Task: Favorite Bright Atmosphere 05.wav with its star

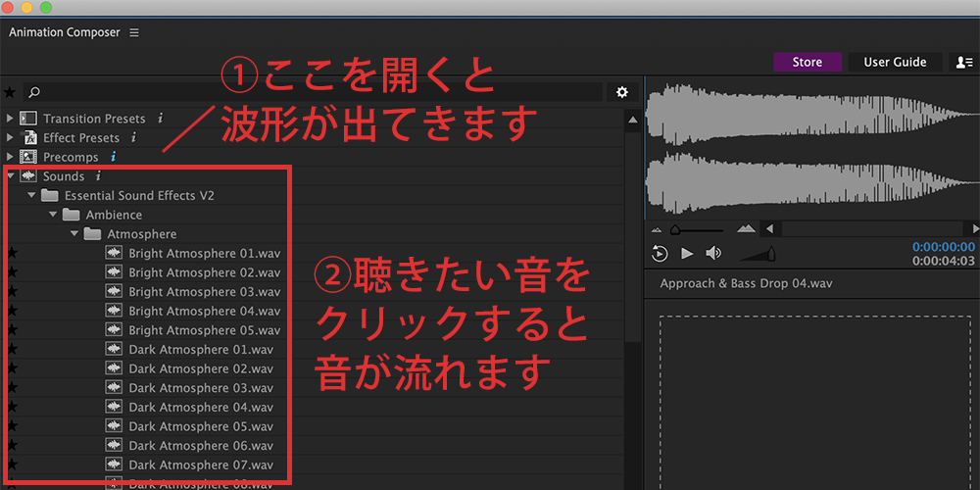Action: point(11,330)
